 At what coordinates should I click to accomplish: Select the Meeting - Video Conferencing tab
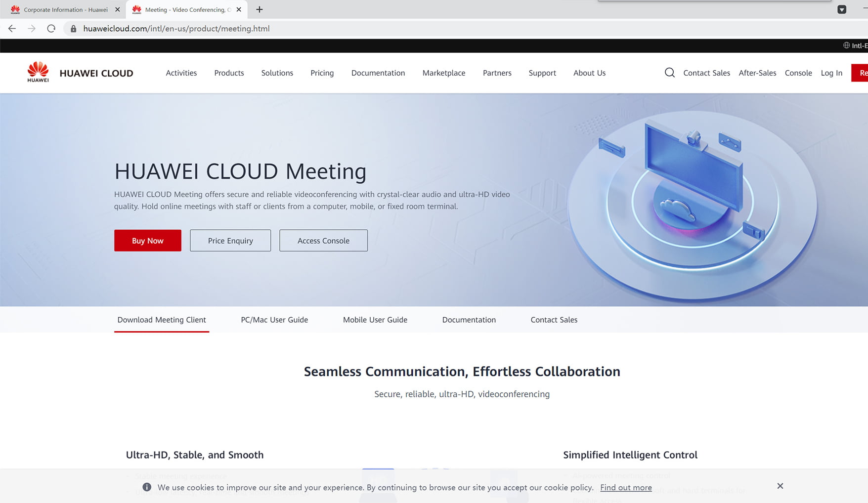[x=187, y=9]
